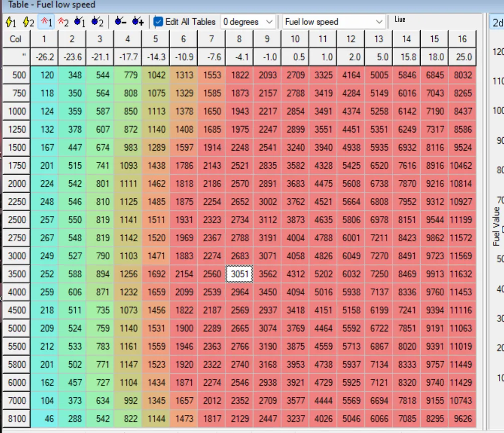Select the 500 RPM row header
Image resolution: width=504 pixels, height=433 pixels.
pos(16,75)
